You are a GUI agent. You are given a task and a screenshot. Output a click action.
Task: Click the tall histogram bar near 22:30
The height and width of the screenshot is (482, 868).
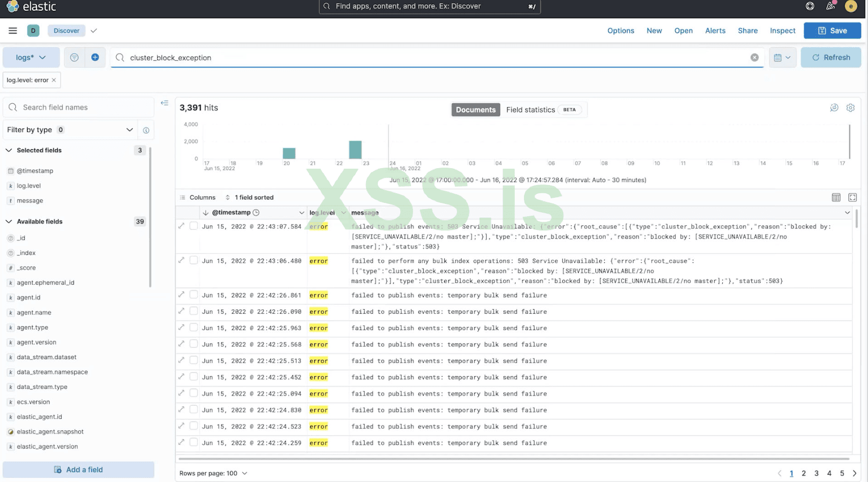tap(355, 150)
